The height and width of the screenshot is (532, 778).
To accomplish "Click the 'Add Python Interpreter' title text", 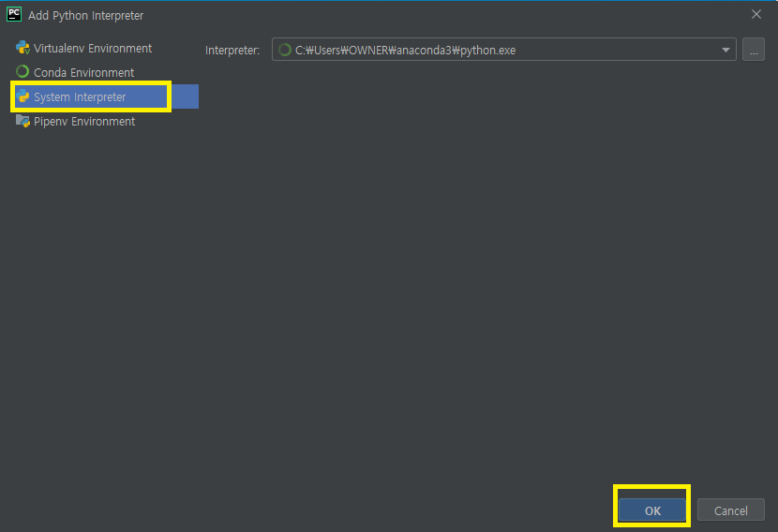I will [x=86, y=15].
